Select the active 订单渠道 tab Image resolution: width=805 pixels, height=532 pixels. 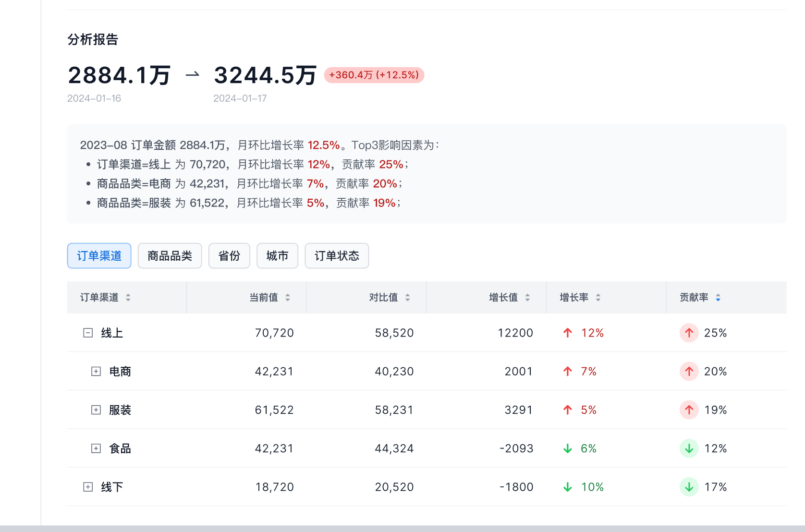tap(99, 256)
